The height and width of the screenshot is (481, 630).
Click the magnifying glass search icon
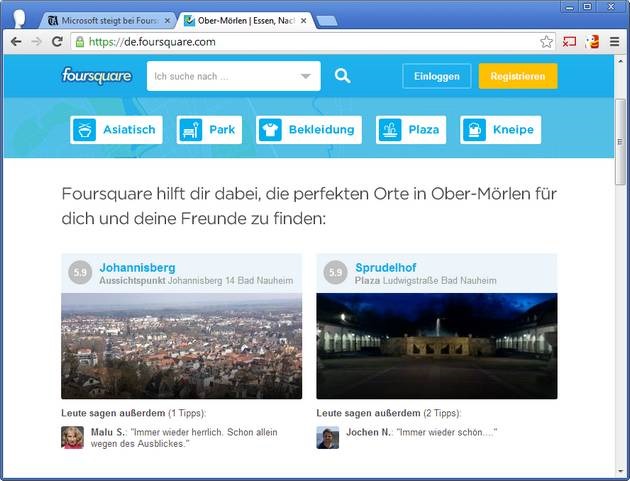343,76
